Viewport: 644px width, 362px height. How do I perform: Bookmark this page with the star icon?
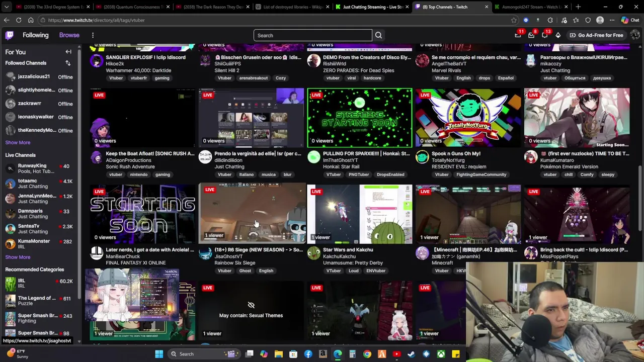coord(514,20)
